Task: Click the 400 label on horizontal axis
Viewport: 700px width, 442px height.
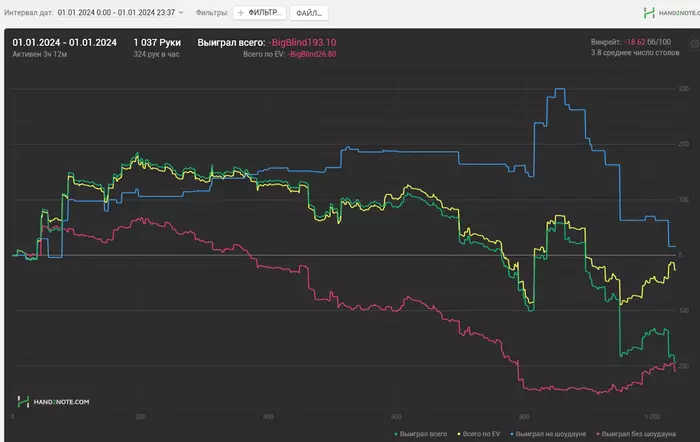Action: point(268,417)
